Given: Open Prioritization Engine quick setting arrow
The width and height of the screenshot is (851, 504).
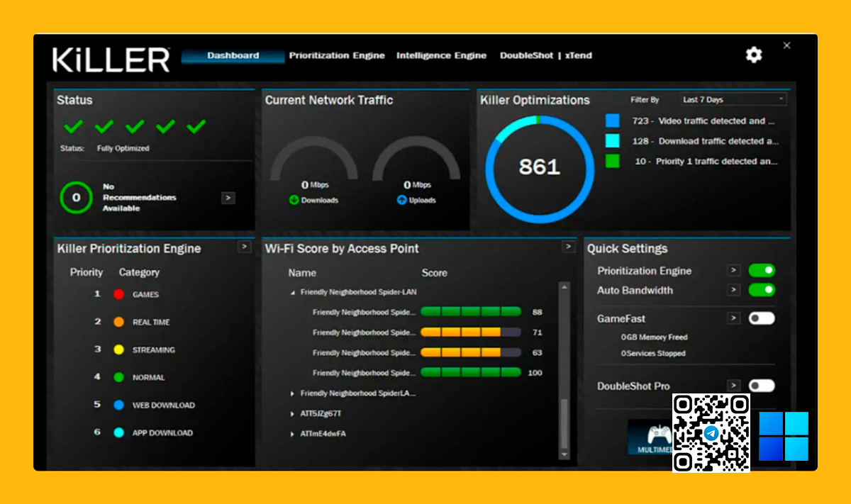Looking at the screenshot, I should (x=734, y=270).
